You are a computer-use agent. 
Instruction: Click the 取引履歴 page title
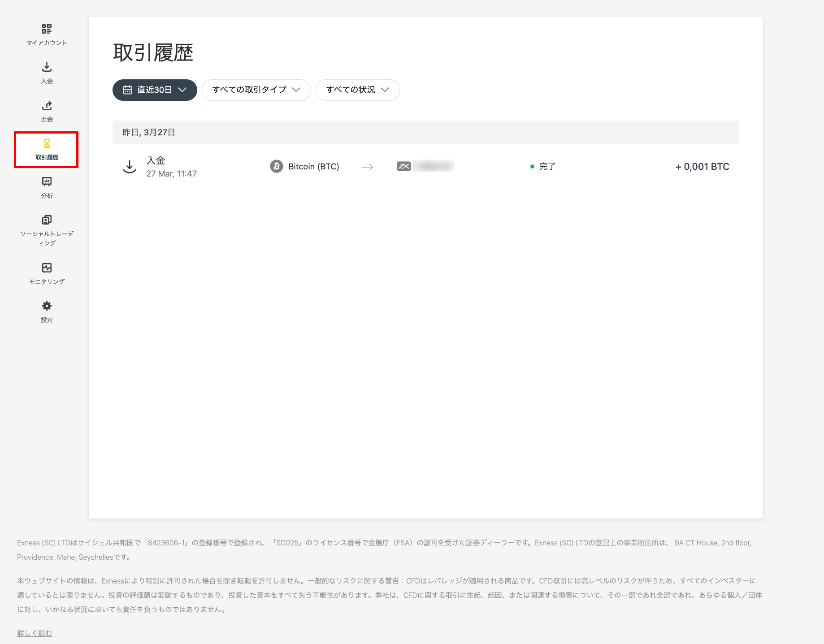[153, 52]
